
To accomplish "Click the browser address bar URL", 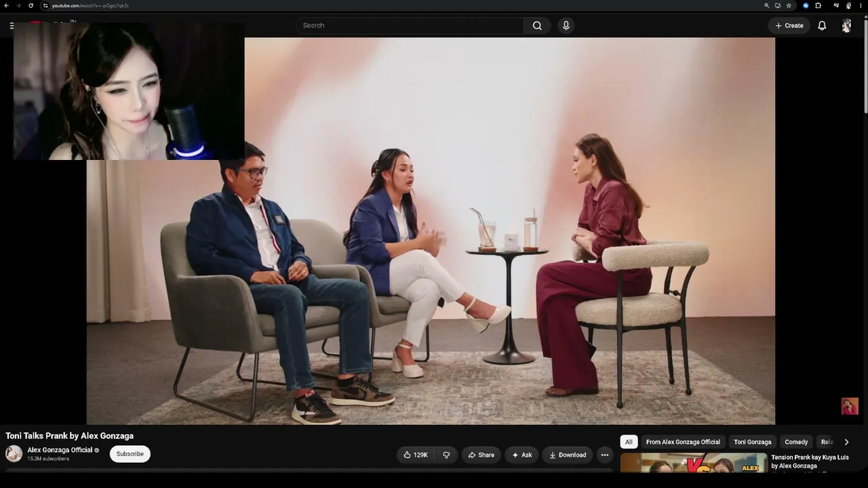I will [90, 5].
